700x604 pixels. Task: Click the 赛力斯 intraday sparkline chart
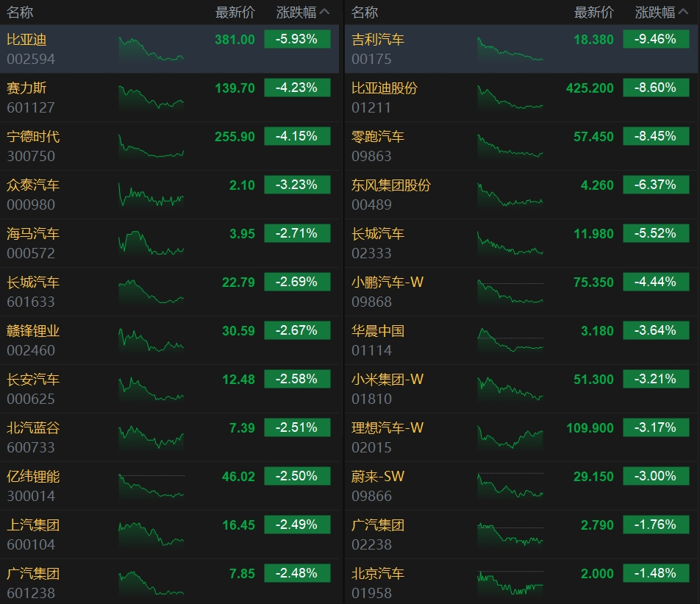(x=151, y=98)
